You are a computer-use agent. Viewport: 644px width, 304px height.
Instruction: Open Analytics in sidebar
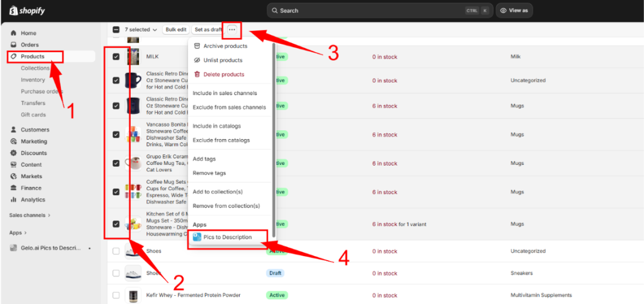33,200
